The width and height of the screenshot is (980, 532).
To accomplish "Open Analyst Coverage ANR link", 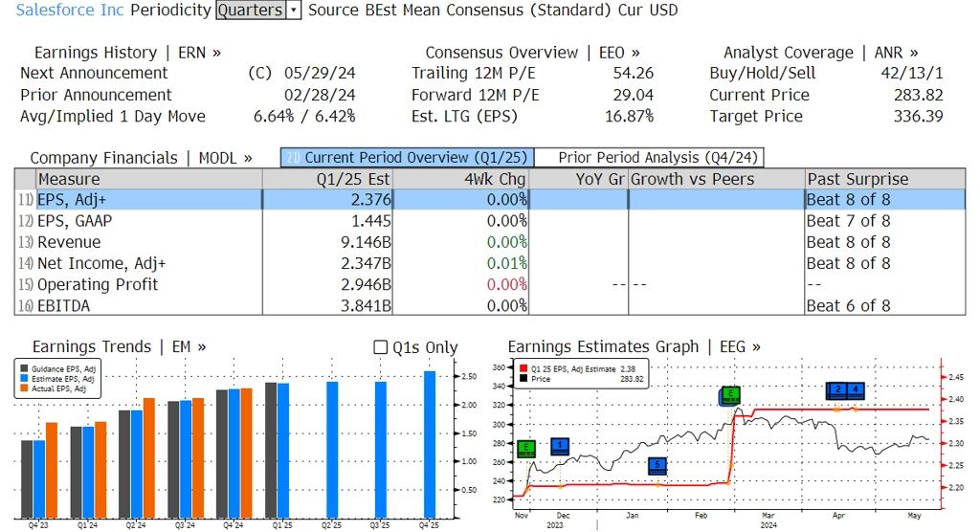I will pos(820,53).
